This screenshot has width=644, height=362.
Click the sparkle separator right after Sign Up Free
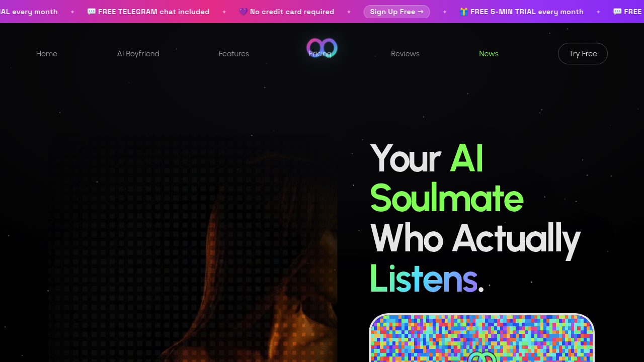(x=445, y=12)
